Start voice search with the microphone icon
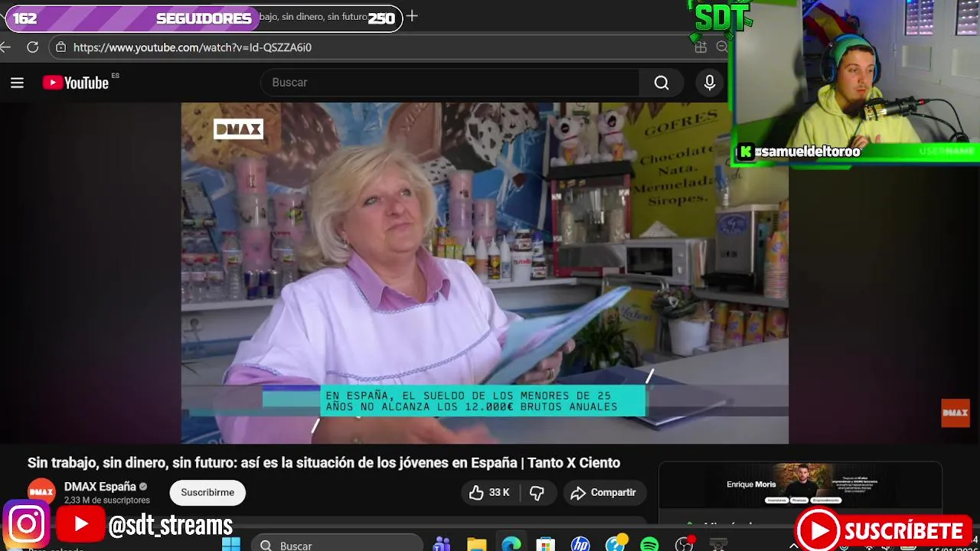This screenshot has width=980, height=551. [x=710, y=83]
